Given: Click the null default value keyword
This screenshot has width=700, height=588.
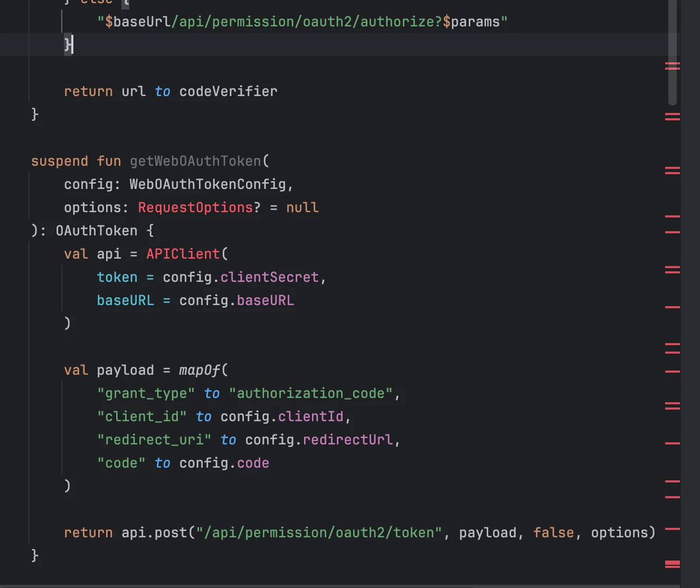Looking at the screenshot, I should pos(302,207).
